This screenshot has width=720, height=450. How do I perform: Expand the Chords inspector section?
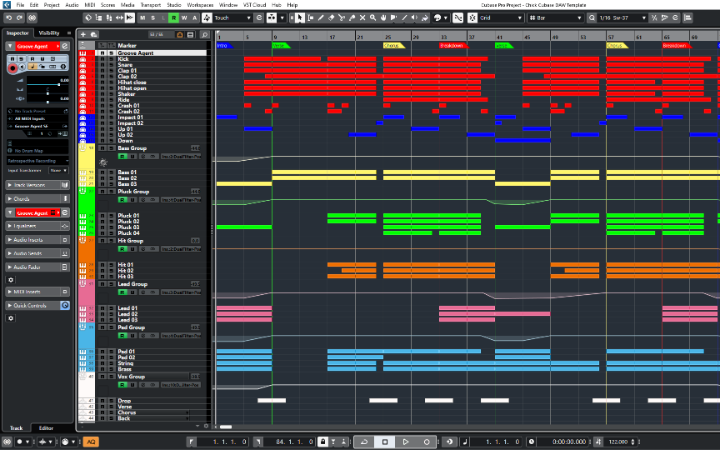[x=38, y=199]
